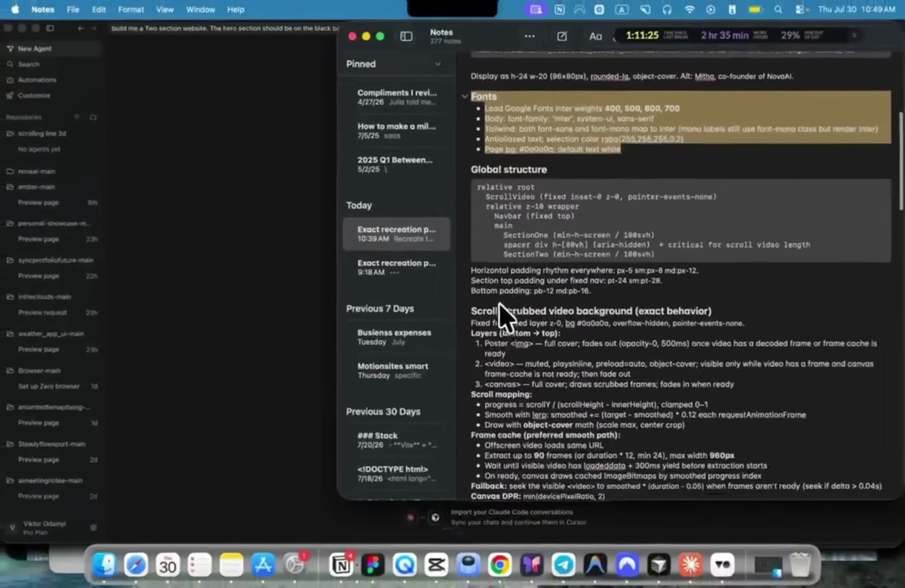Image resolution: width=905 pixels, height=588 pixels.
Task: Open Notion from the Dock
Action: point(341,565)
